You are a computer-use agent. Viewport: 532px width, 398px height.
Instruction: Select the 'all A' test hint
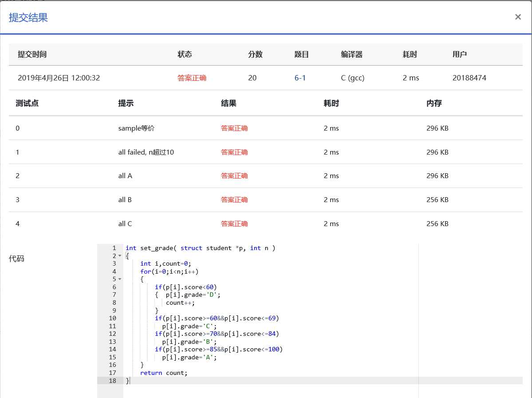125,176
